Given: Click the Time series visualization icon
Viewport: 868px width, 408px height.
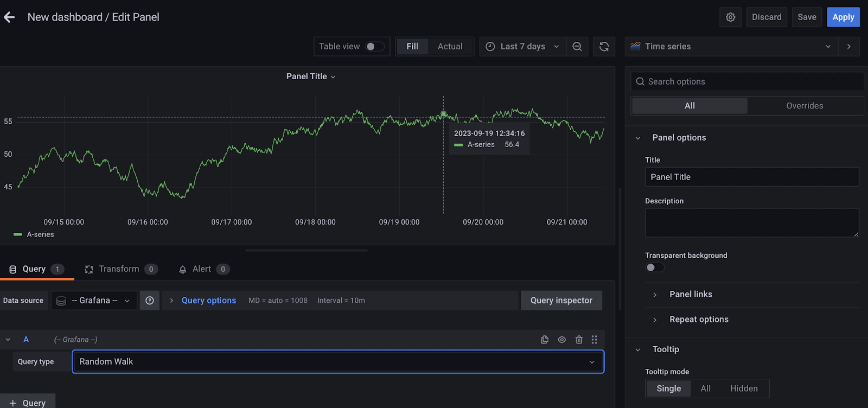Looking at the screenshot, I should [635, 47].
